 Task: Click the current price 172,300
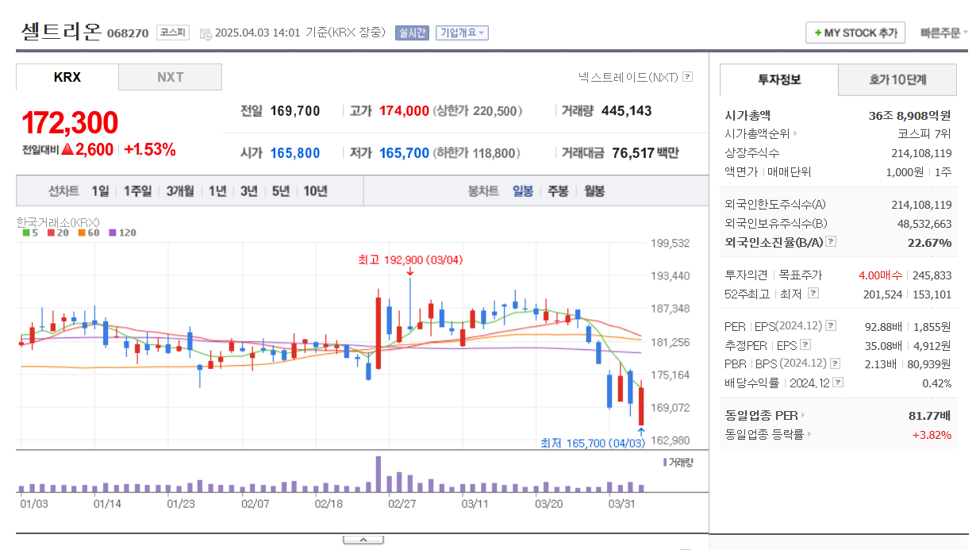click(x=70, y=123)
